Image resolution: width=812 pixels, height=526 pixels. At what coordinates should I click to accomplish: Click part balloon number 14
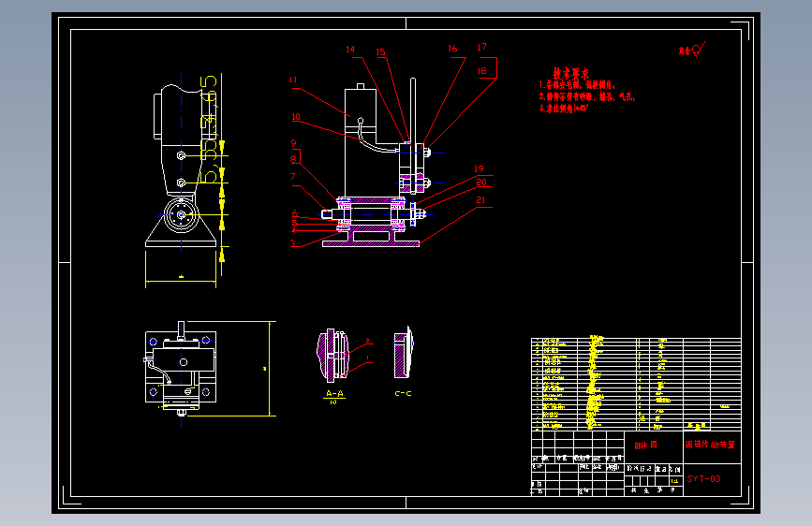(350, 50)
